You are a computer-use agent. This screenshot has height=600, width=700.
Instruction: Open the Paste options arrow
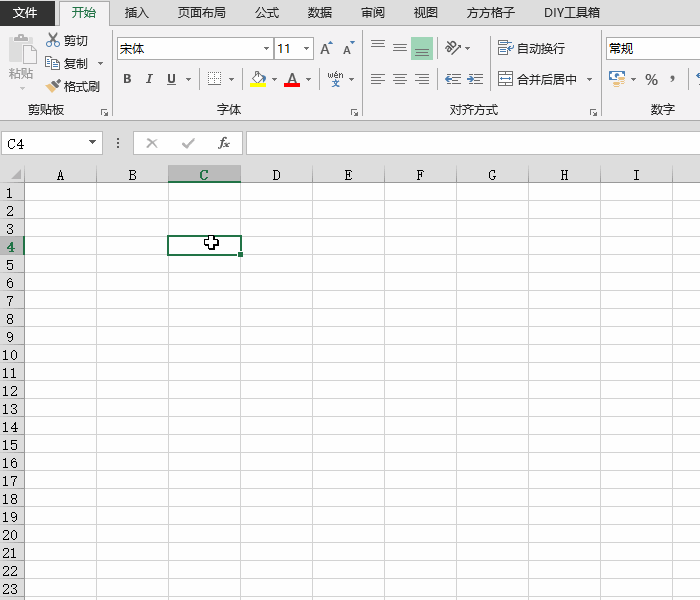coord(22,88)
